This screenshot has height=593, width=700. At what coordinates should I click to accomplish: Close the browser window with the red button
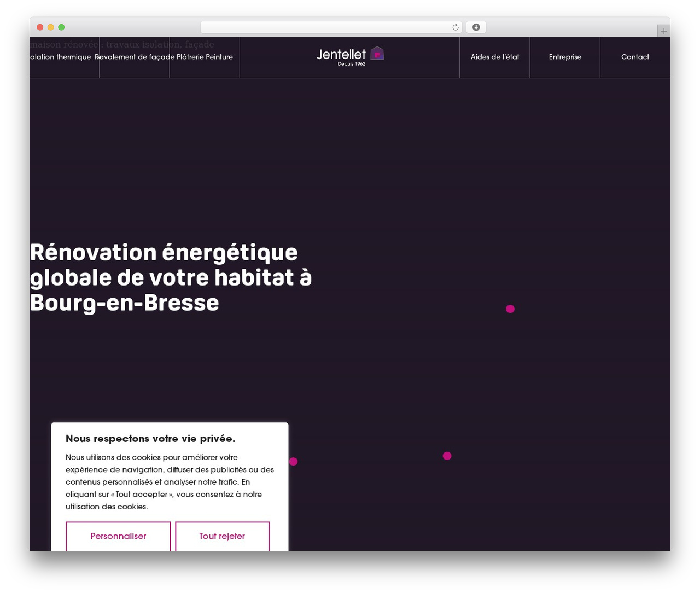pyautogui.click(x=40, y=27)
